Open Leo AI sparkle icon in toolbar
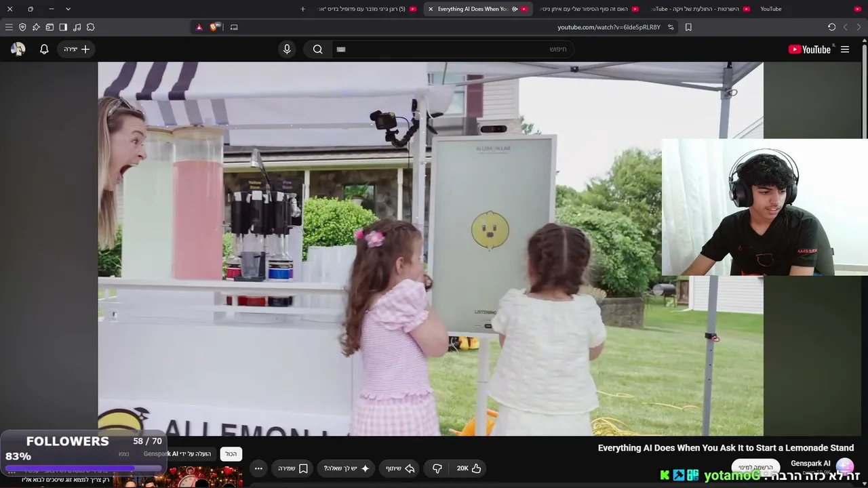Viewport: 868px width, 488px height. (36, 27)
